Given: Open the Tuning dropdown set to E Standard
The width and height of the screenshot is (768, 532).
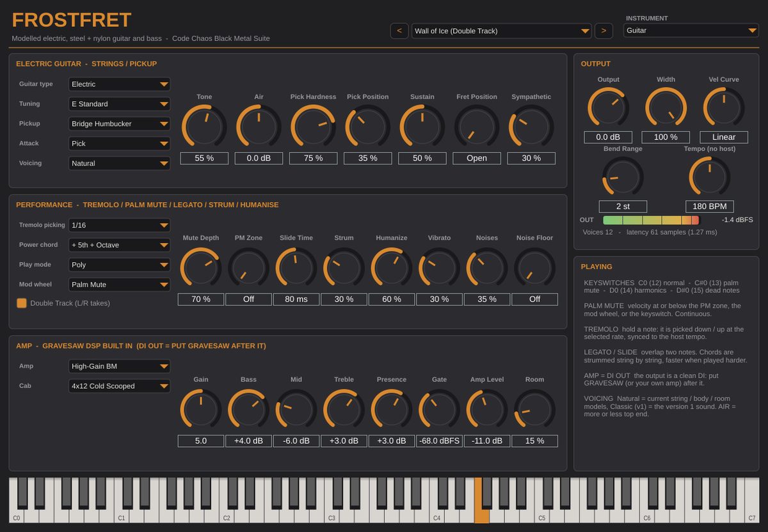Looking at the screenshot, I should point(120,104).
